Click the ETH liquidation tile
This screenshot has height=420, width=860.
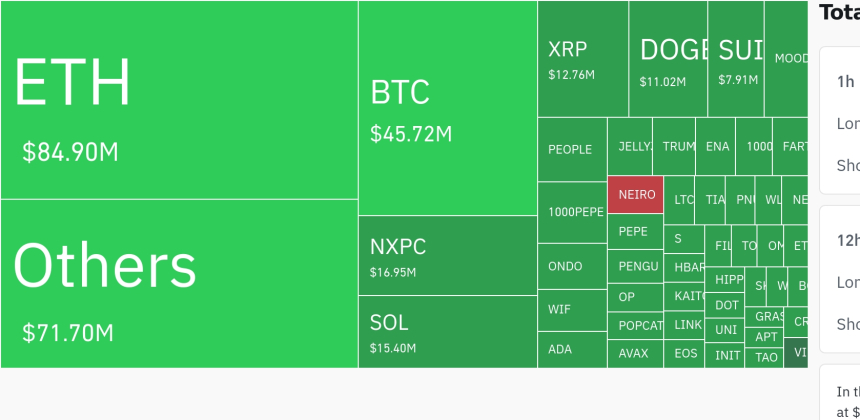179,100
